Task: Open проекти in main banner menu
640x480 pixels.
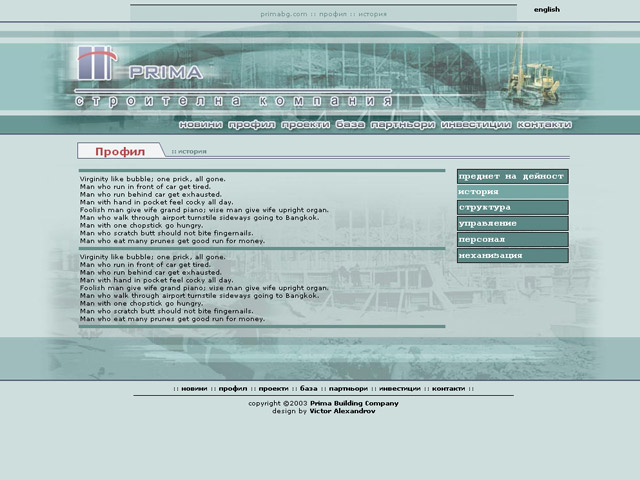Action: 305,124
